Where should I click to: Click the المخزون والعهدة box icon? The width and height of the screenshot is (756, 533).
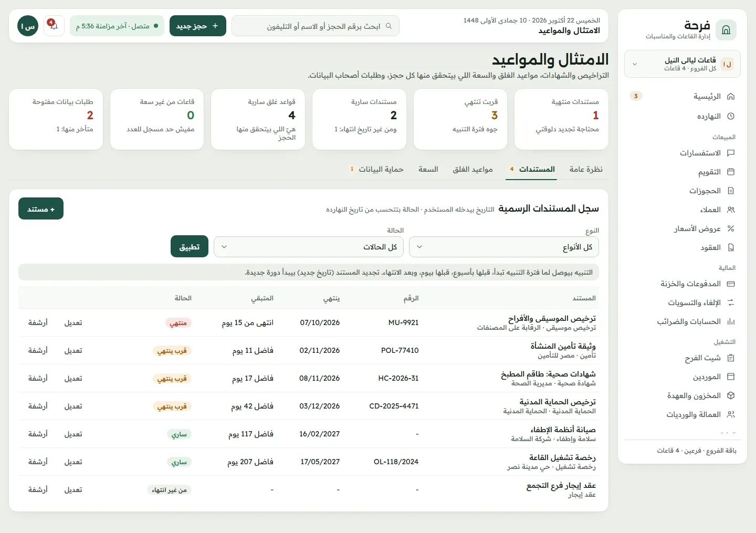pyautogui.click(x=730, y=396)
